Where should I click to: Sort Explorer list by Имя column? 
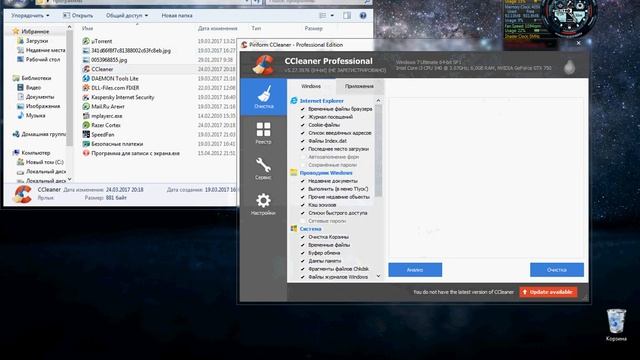[87, 29]
